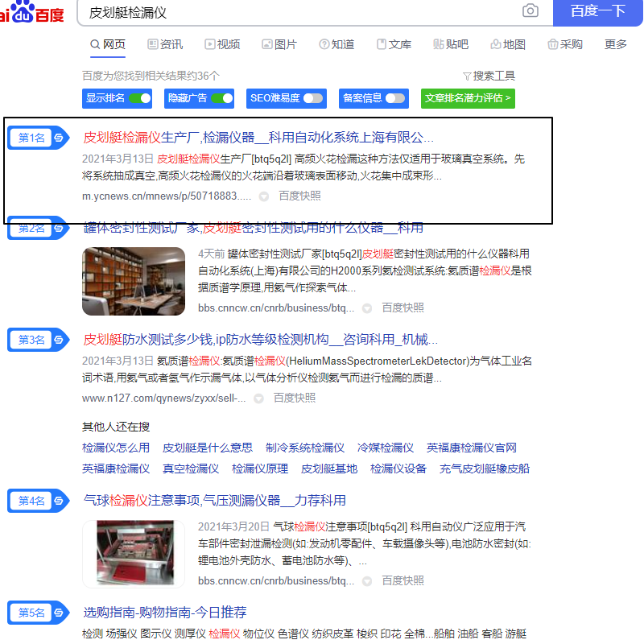Viewport: 644px width, 644px height.
Task: Open 百度快照 for 罐体密封性测试 result
Action: (403, 308)
